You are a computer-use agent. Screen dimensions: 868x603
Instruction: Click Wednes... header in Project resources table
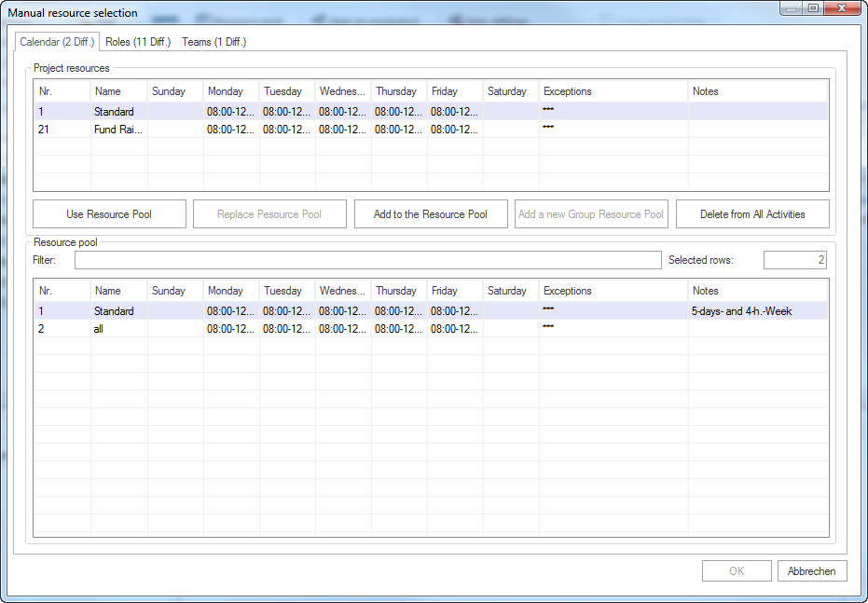[x=343, y=91]
